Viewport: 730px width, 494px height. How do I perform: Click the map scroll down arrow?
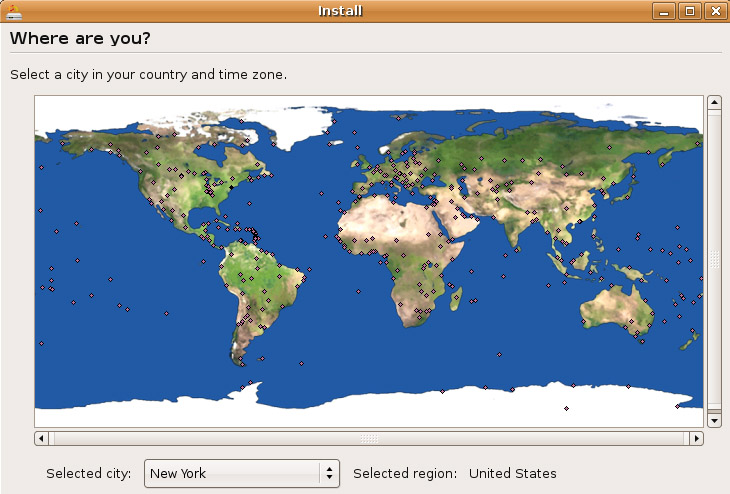point(714,420)
